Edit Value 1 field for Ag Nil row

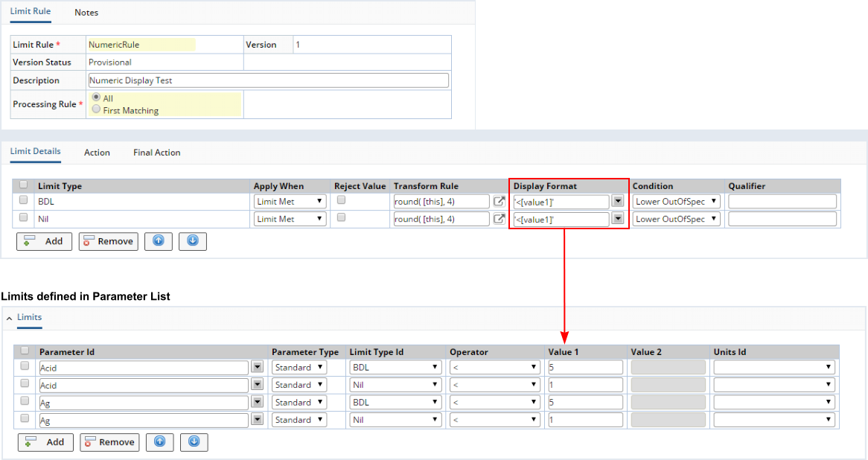pos(586,420)
